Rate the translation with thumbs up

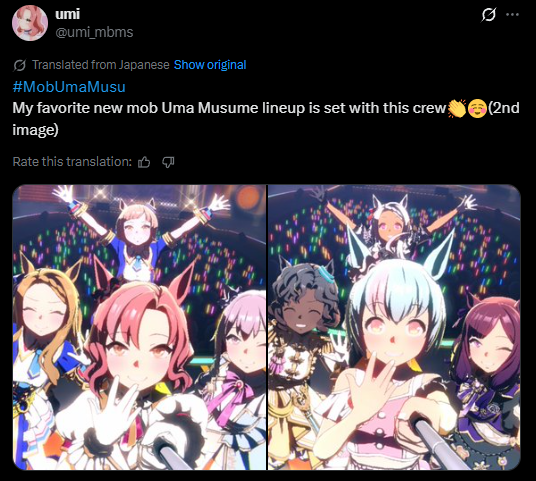144,162
